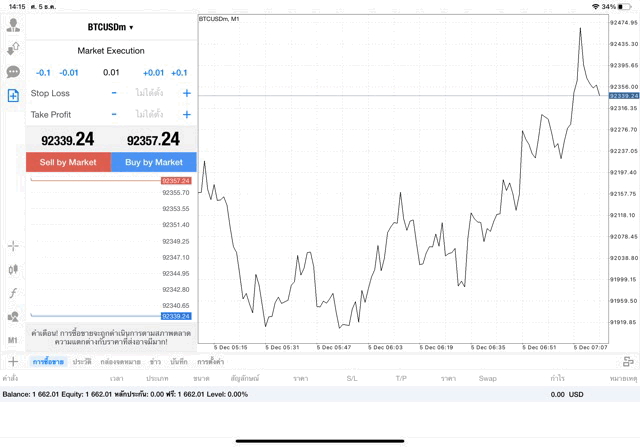Image resolution: width=640 pixels, height=447 pixels.
Task: Decrease Take Profit with minus
Action: (114, 114)
